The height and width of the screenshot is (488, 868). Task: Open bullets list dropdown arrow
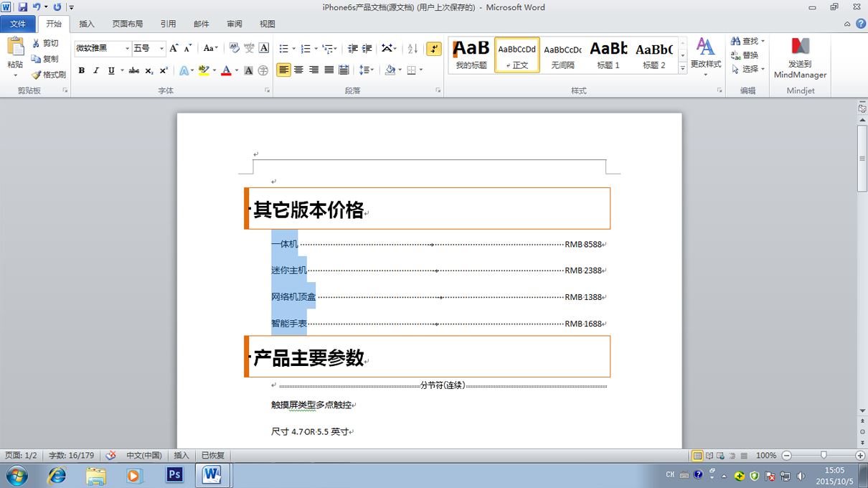tap(293, 49)
